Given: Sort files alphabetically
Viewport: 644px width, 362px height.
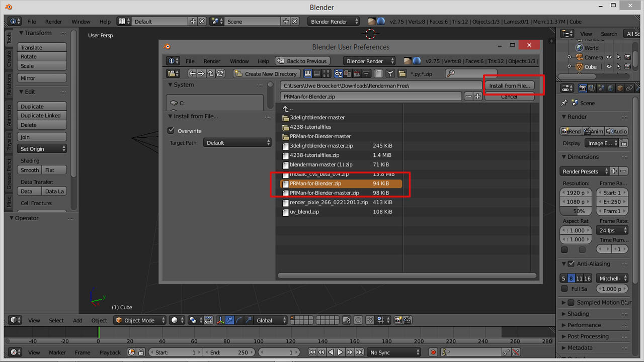Looking at the screenshot, I should click(x=338, y=73).
